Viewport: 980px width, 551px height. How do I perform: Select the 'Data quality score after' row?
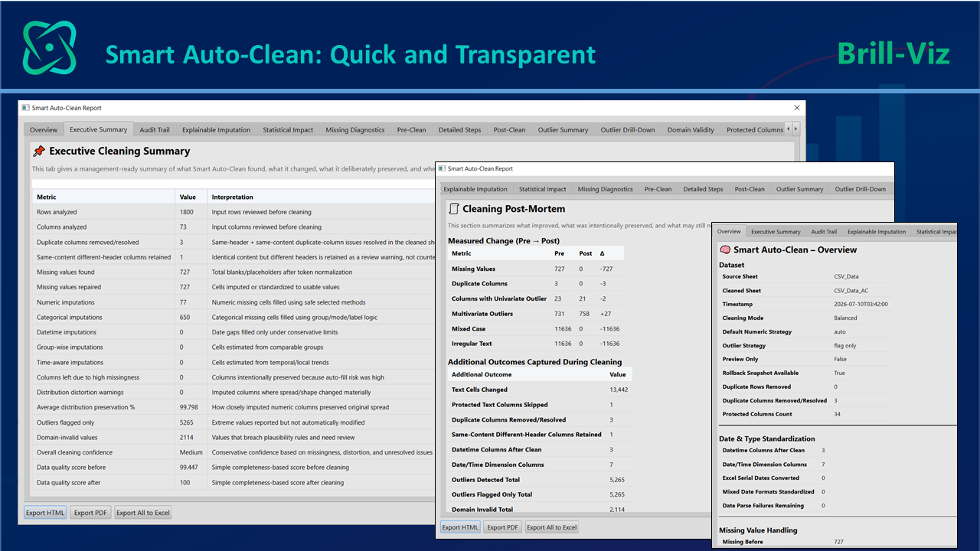(x=234, y=482)
